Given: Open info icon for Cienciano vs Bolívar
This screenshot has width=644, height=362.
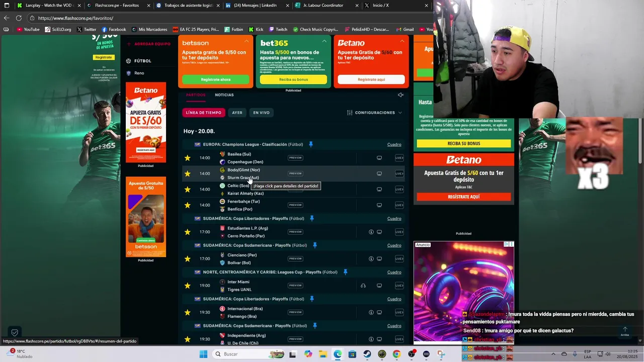Looking at the screenshot, I should (x=371, y=259).
